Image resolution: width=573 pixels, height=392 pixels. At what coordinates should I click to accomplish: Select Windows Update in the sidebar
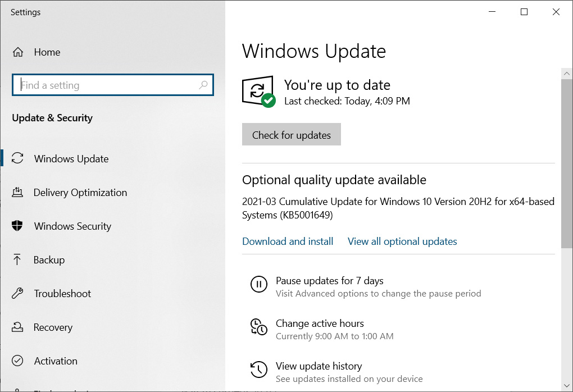click(71, 158)
